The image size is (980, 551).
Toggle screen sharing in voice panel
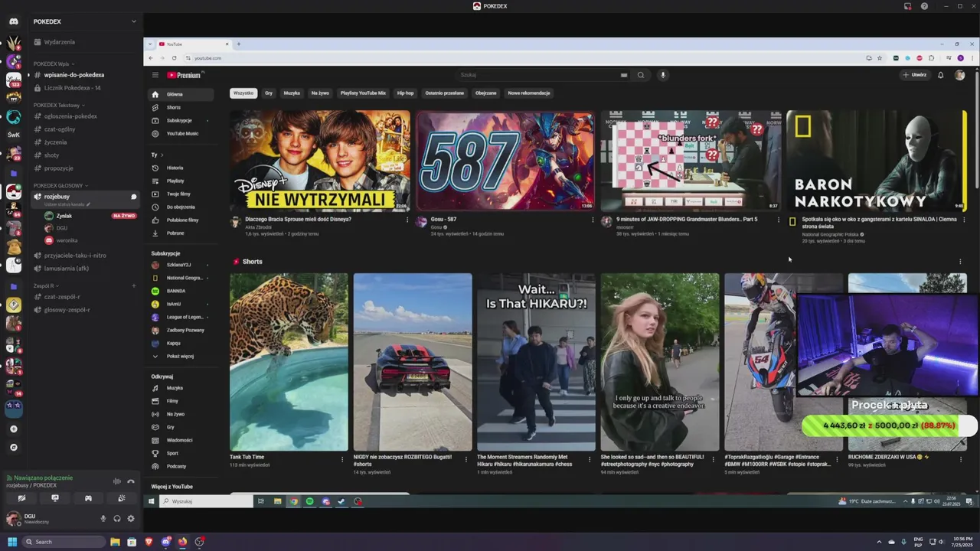(55, 498)
